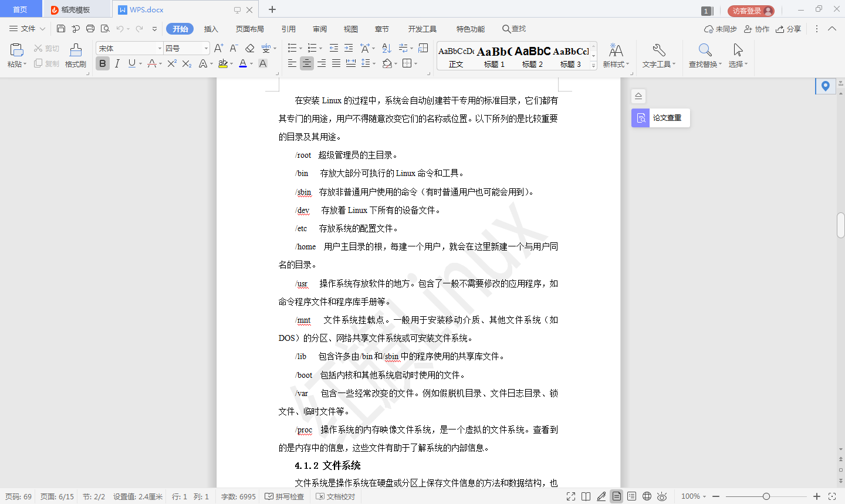Click the location pin navigation icon

(826, 86)
